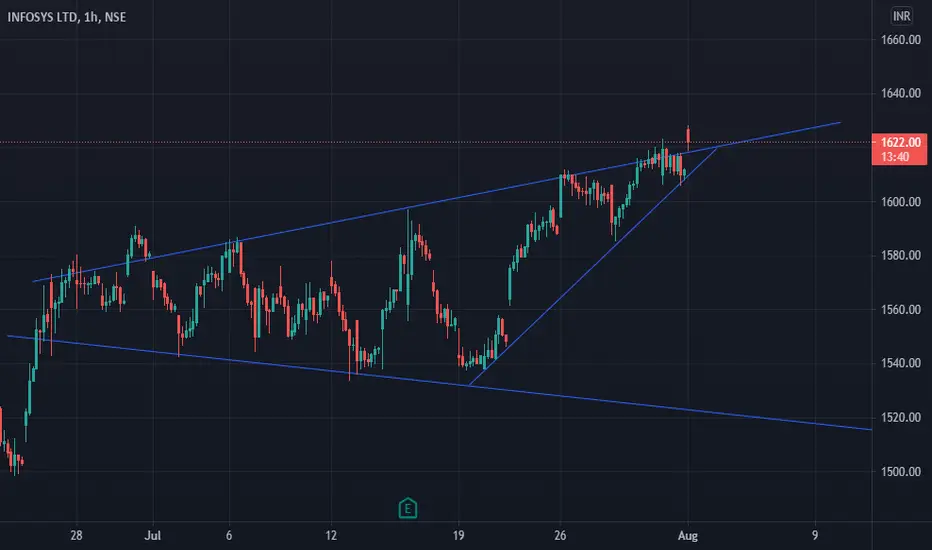Click the 1520.00 price axis label
The image size is (932, 550).
(900, 417)
